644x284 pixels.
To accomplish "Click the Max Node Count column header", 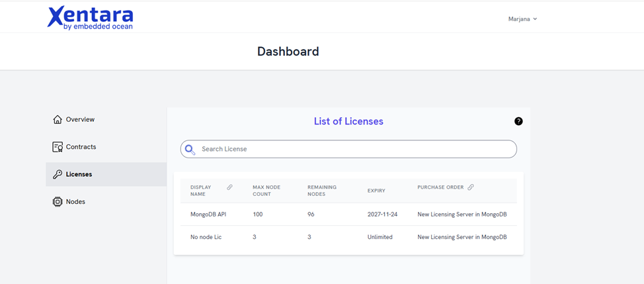I will click(x=266, y=190).
